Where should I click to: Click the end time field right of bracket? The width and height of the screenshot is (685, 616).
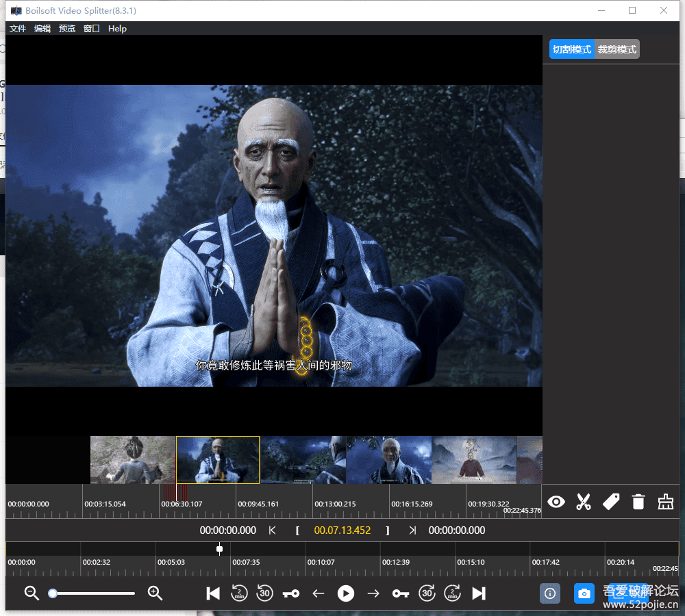click(x=456, y=530)
